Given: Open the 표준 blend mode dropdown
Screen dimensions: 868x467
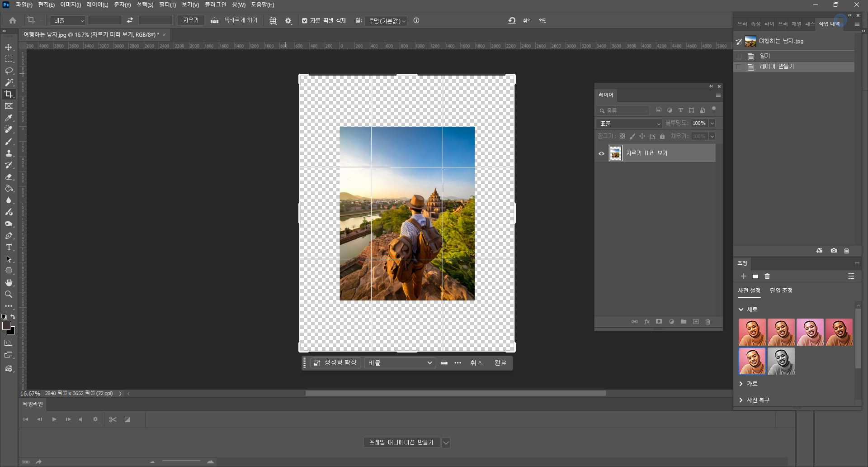Looking at the screenshot, I should click(x=629, y=124).
